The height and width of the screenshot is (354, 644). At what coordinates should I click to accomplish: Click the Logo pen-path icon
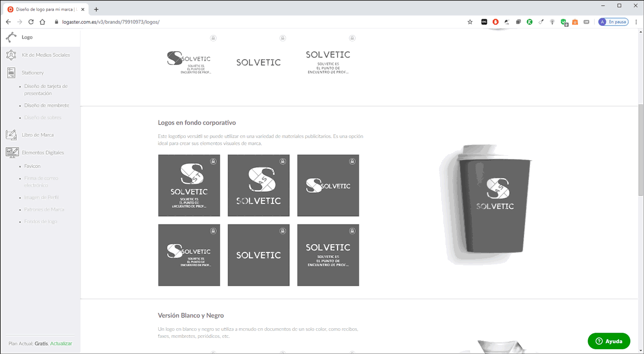pyautogui.click(x=11, y=37)
